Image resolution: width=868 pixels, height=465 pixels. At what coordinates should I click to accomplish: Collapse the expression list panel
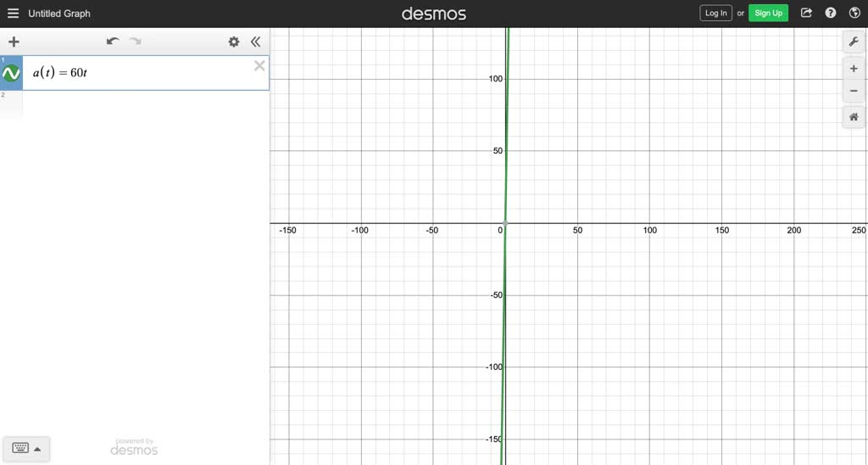[x=255, y=42]
